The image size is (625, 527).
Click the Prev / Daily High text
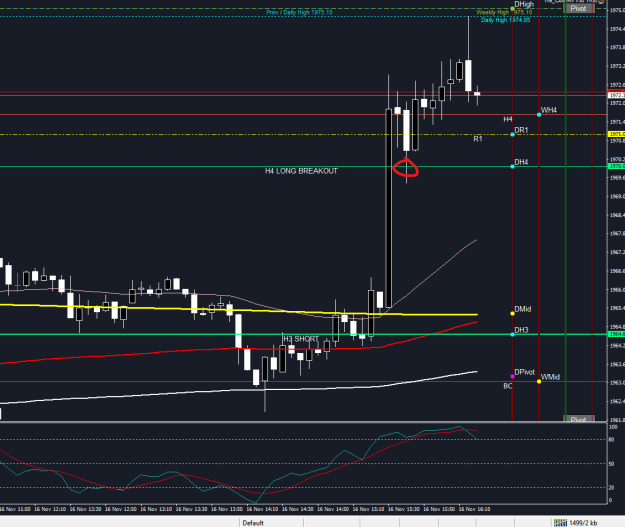point(299,12)
